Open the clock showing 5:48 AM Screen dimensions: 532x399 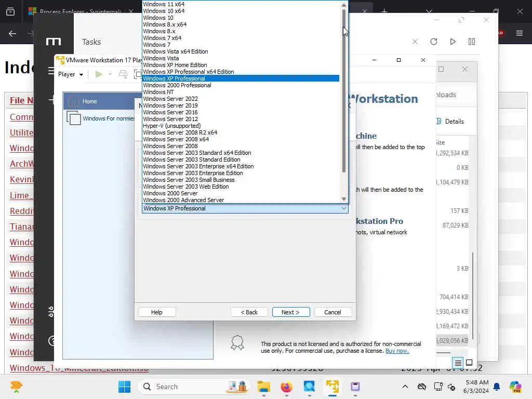click(476, 387)
